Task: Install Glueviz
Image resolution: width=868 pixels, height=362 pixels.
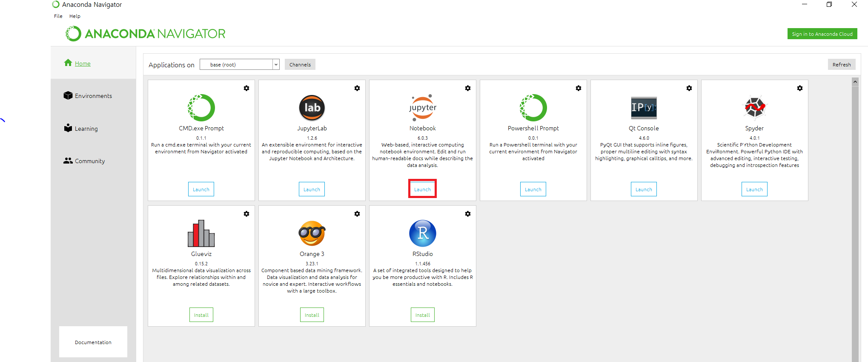Action: pyautogui.click(x=201, y=315)
